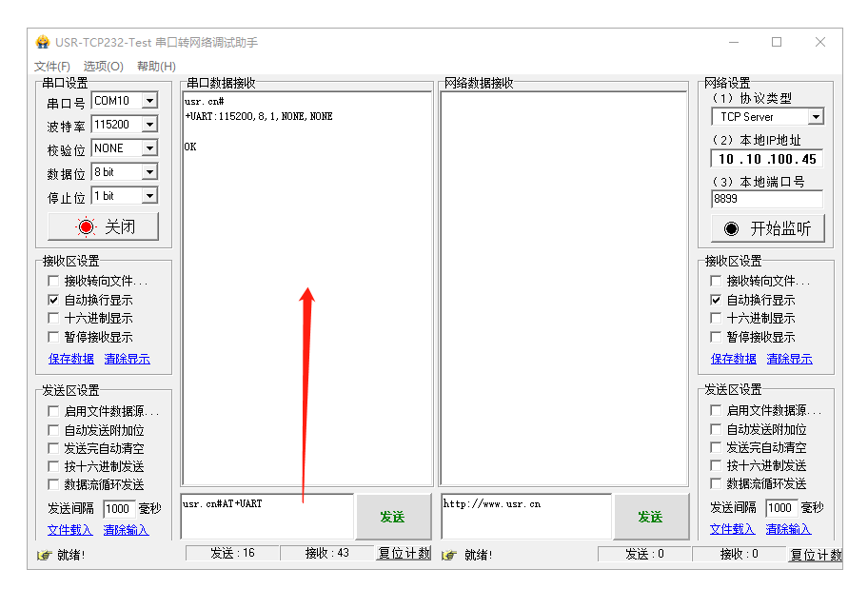
Task: Click the 关闭 serial port button
Action: point(103,227)
